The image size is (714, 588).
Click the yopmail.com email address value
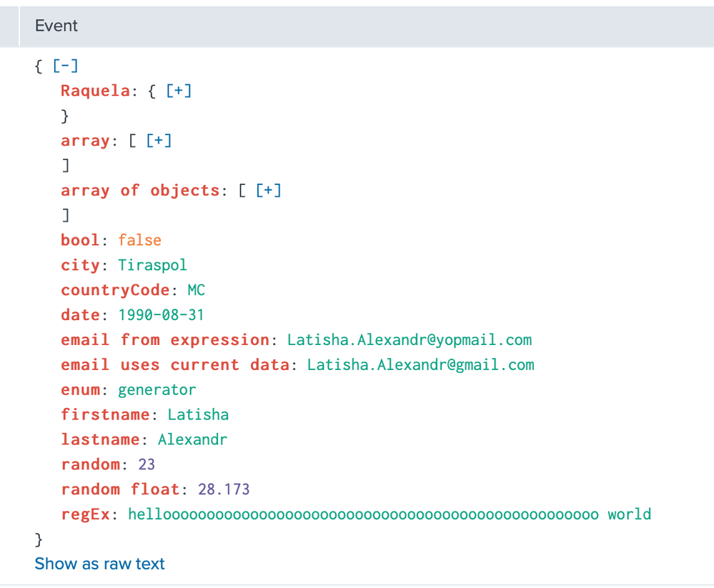[410, 340]
